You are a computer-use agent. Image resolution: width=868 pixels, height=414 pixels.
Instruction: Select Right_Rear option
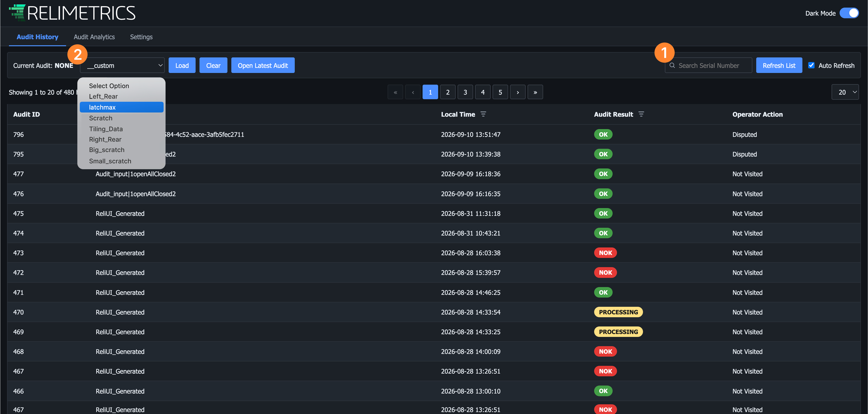[122, 139]
